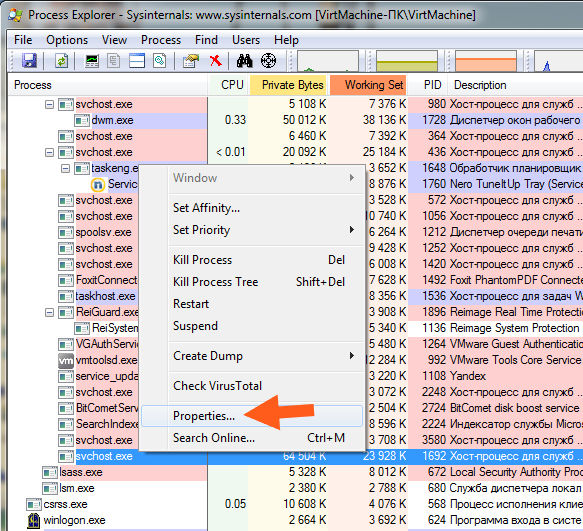583x531 pixels.
Task: Choose Kill Process Tree in context menu
Action: click(252, 282)
